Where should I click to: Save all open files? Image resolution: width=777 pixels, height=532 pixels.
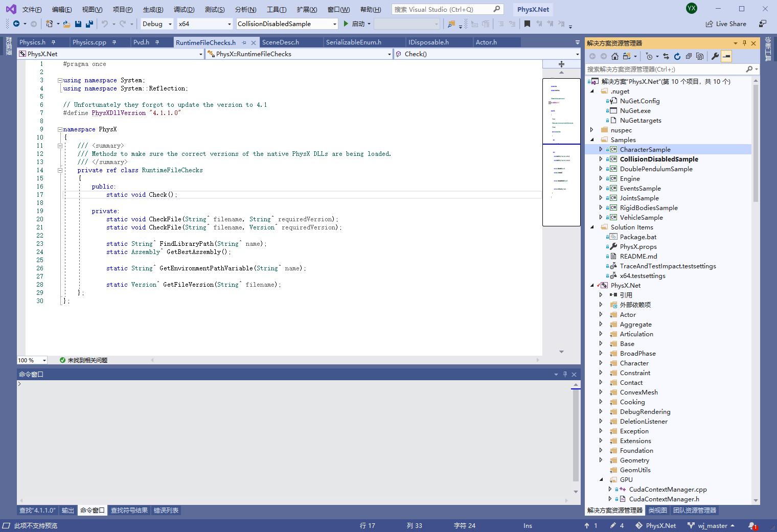pos(88,24)
